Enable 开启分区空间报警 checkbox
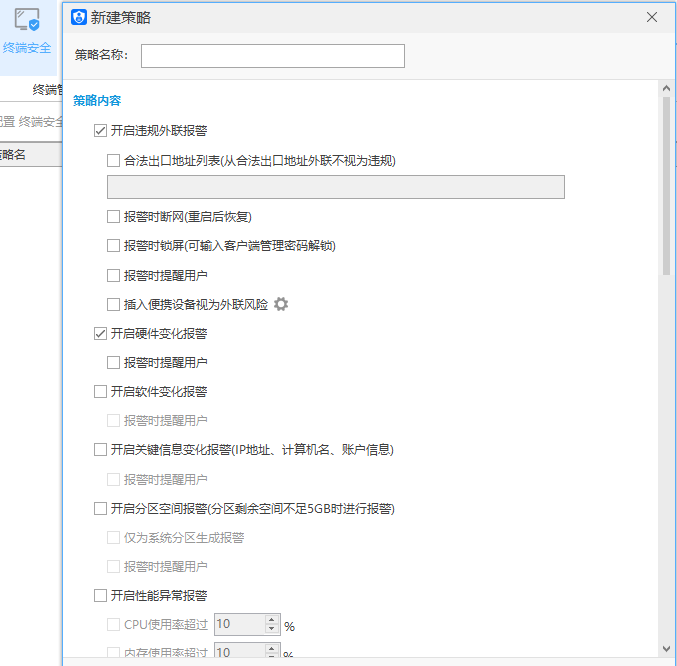Viewport: 677px width, 666px height. pyautogui.click(x=101, y=508)
